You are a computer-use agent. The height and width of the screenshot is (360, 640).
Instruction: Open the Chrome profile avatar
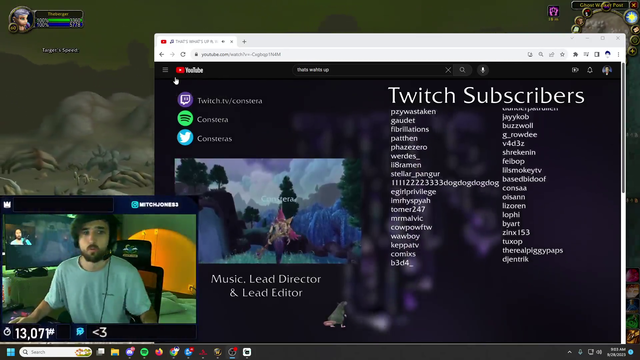[607, 54]
